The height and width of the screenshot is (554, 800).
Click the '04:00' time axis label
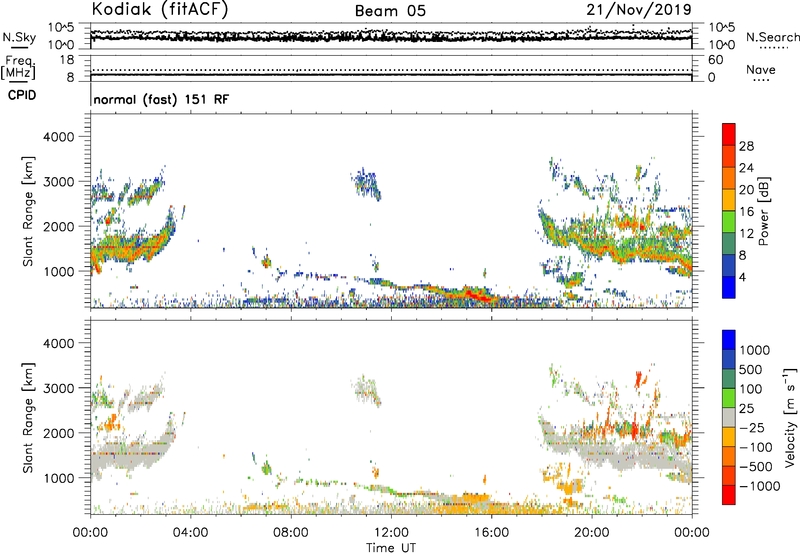click(190, 533)
